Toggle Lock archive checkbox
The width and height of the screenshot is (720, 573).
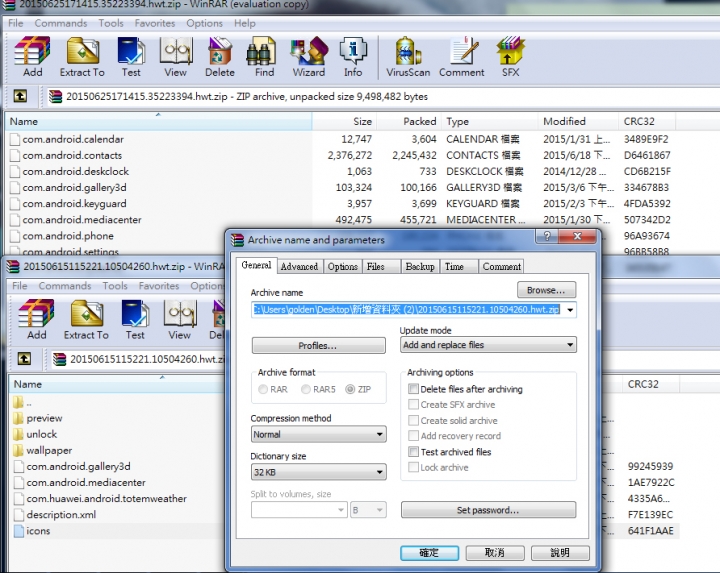point(413,467)
